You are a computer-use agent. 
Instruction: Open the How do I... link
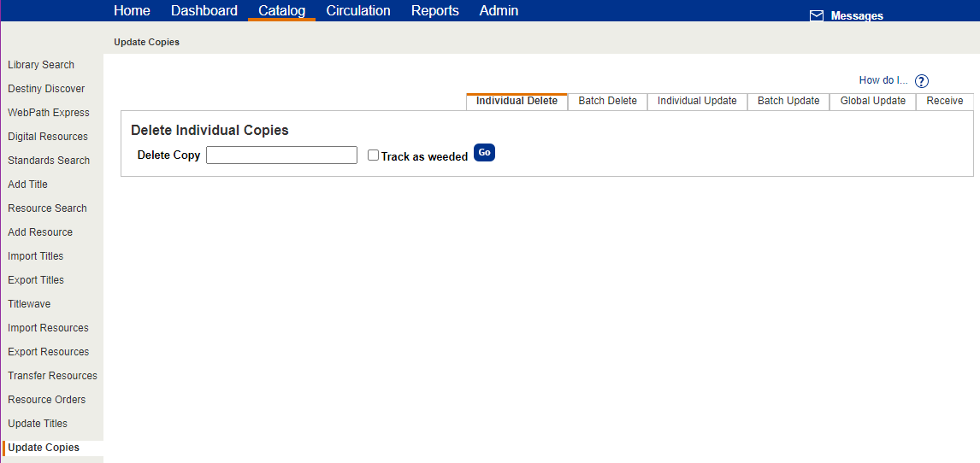pyautogui.click(x=883, y=79)
